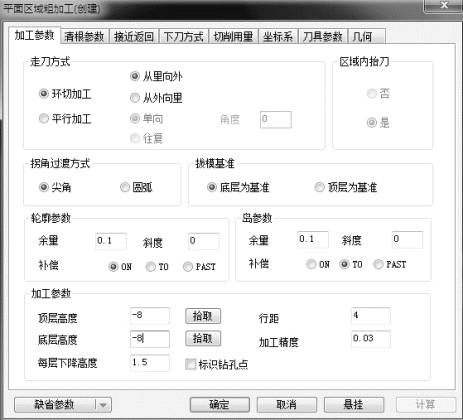Open the 缺省参数 dropdown arrow
Viewport: 463px width, 420px height.
103,405
